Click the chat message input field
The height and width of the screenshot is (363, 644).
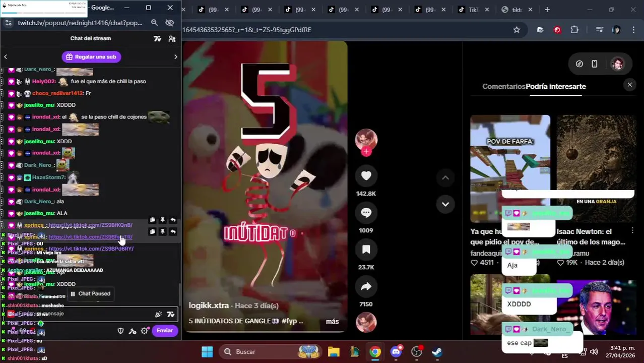[x=91, y=314]
